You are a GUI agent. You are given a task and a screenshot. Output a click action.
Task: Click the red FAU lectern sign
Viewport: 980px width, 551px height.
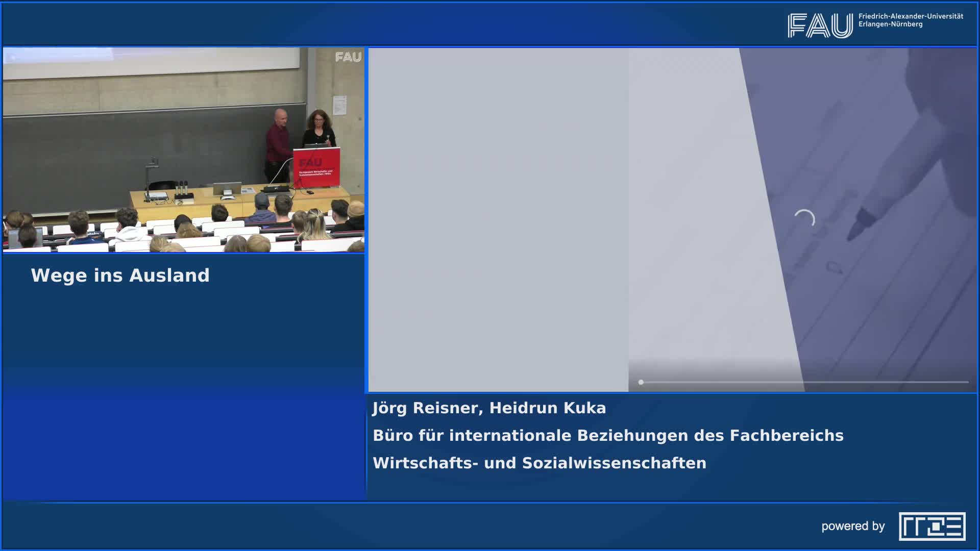click(x=316, y=167)
